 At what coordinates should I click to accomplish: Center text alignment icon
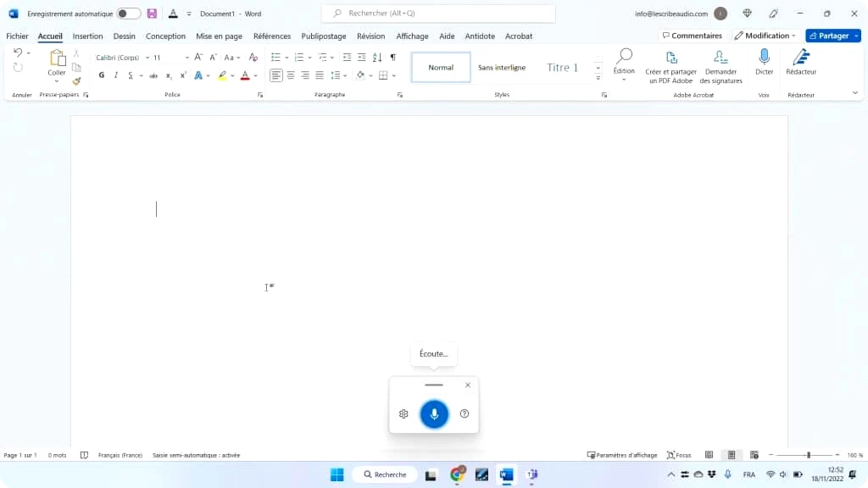point(291,75)
